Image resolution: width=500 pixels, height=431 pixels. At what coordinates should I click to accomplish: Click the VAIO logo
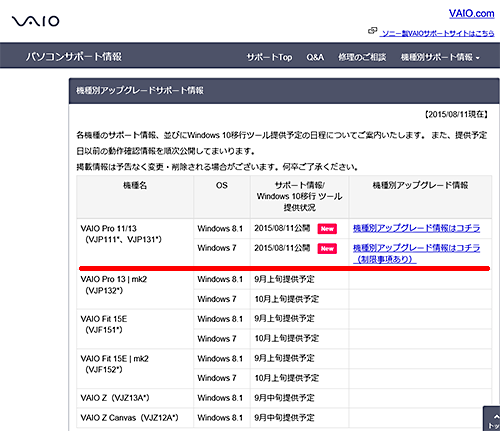click(x=36, y=21)
